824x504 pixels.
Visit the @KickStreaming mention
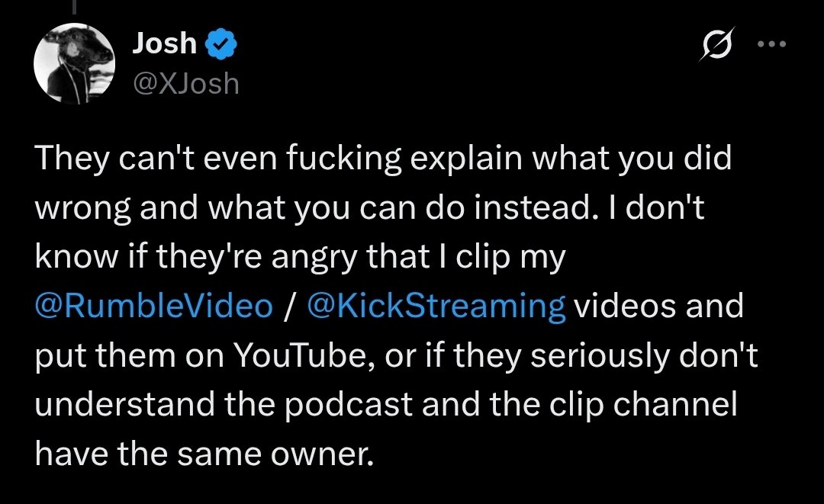(x=436, y=307)
